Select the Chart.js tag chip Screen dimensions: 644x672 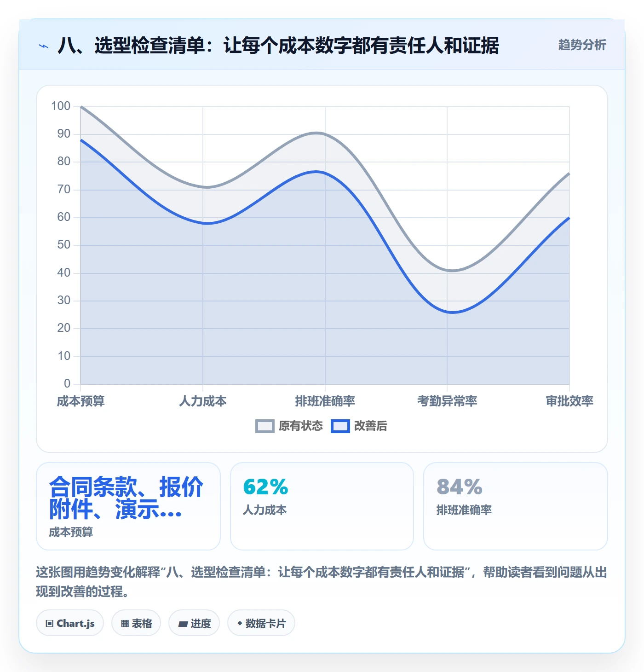coord(70,623)
